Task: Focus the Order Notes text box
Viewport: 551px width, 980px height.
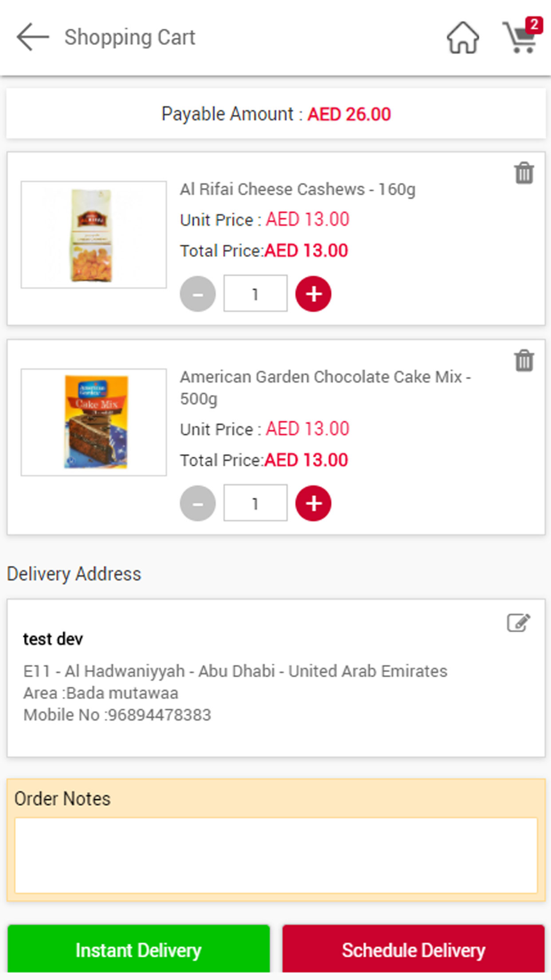Action: click(275, 855)
